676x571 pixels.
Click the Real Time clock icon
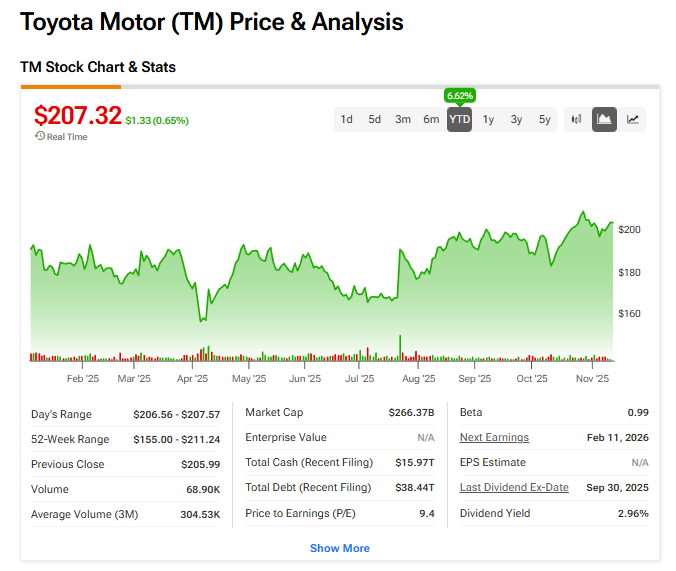pos(39,136)
